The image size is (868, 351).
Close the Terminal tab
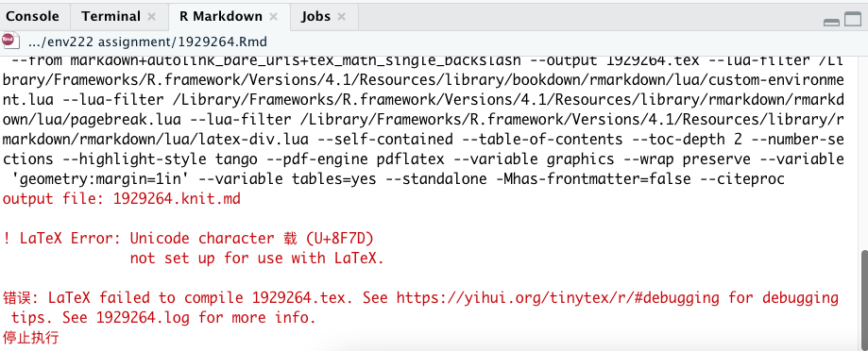(x=151, y=17)
